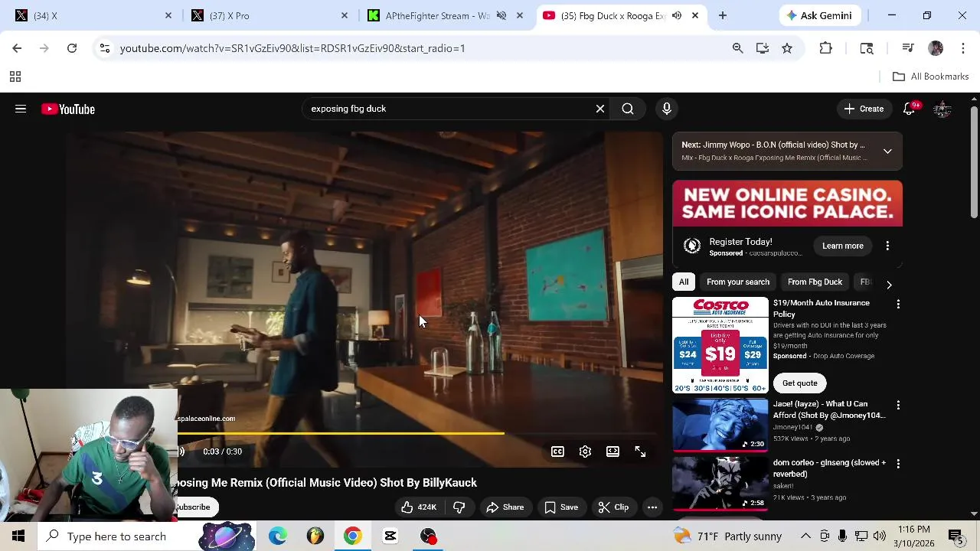Open FL Studio from taskbar
980x551 pixels.
click(315, 536)
